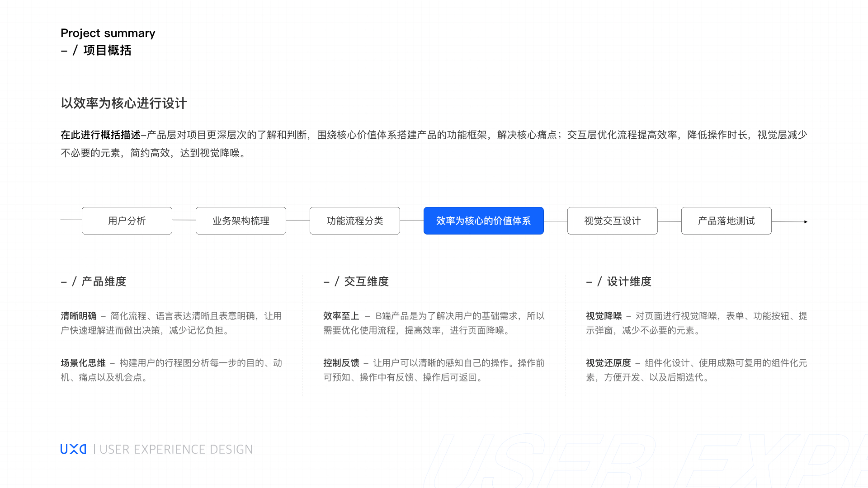
Task: Click the 产品落地测试 flowchart box
Action: click(726, 221)
